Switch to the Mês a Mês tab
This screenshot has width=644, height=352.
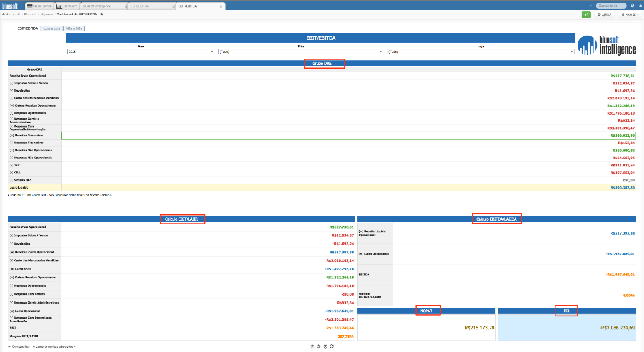tap(74, 28)
